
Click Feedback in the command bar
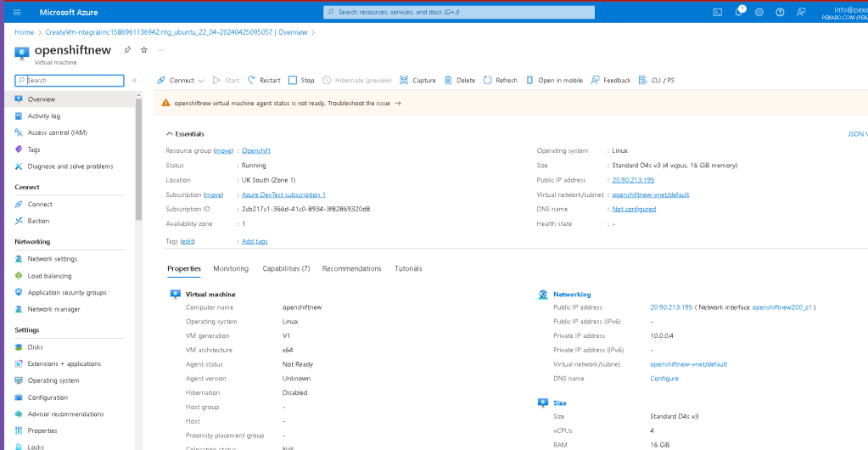(611, 81)
